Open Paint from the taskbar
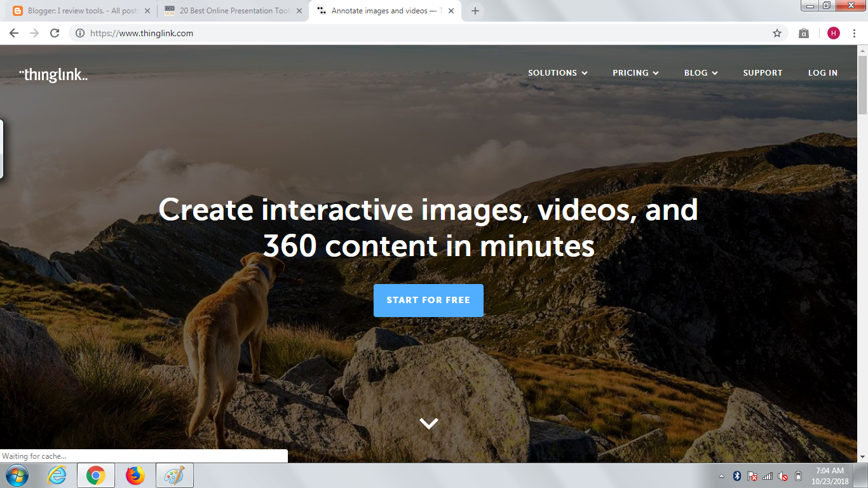 coord(173,475)
